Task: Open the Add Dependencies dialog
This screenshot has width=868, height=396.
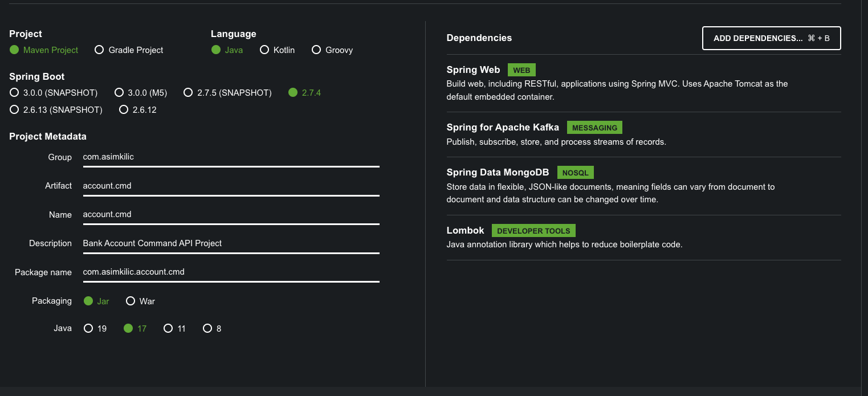Action: point(772,38)
